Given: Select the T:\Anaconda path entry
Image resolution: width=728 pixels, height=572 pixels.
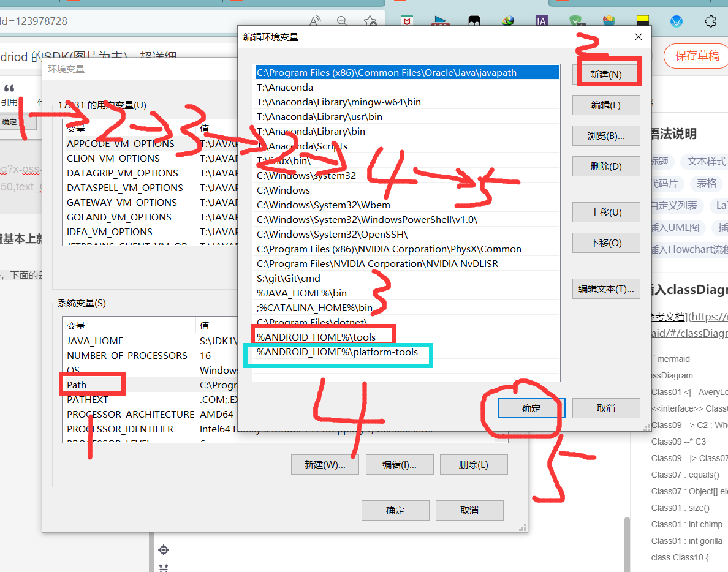Looking at the screenshot, I should pos(407,87).
